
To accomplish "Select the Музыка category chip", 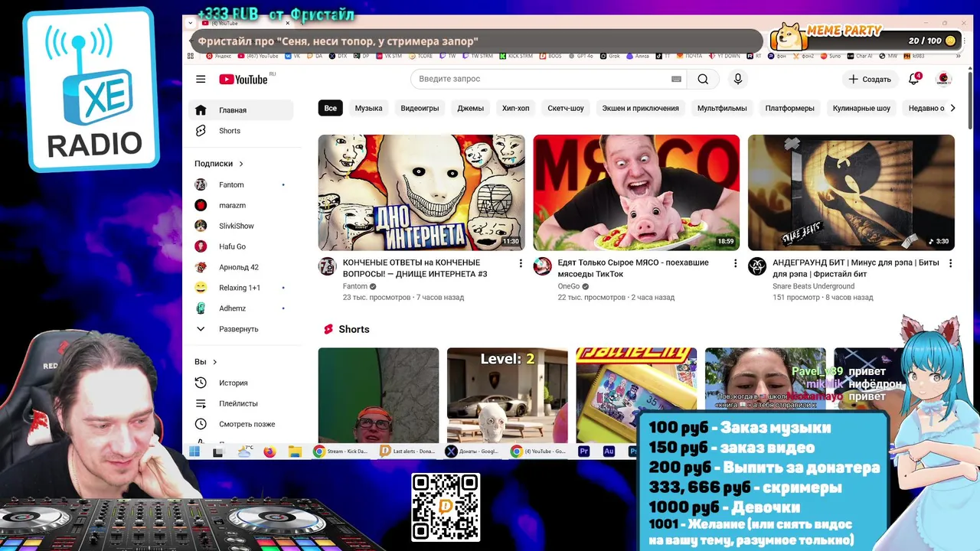I will [368, 108].
